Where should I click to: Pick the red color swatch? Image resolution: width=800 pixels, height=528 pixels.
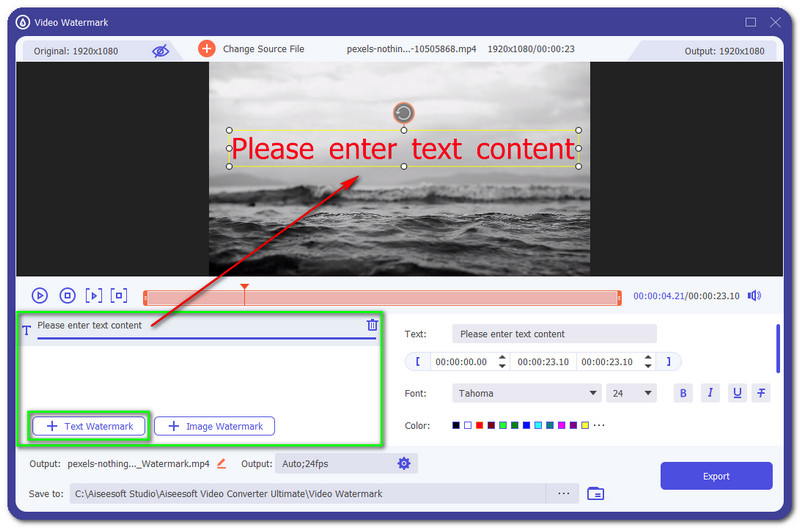click(479, 425)
